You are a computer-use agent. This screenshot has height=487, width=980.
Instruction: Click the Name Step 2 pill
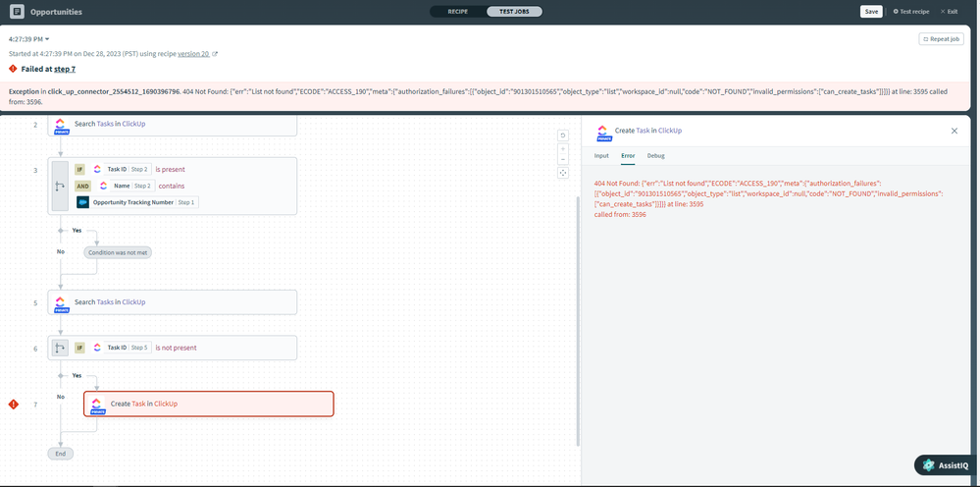(128, 186)
